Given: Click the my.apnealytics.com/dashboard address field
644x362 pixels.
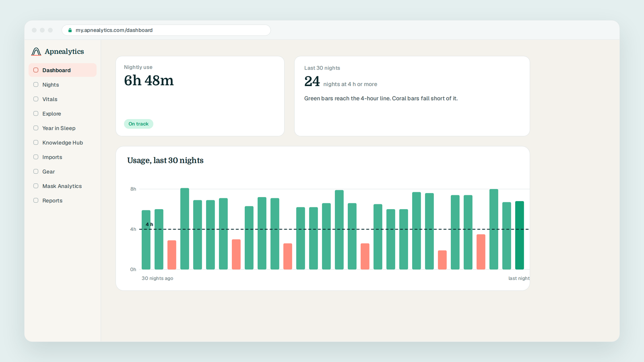Looking at the screenshot, I should (x=166, y=30).
